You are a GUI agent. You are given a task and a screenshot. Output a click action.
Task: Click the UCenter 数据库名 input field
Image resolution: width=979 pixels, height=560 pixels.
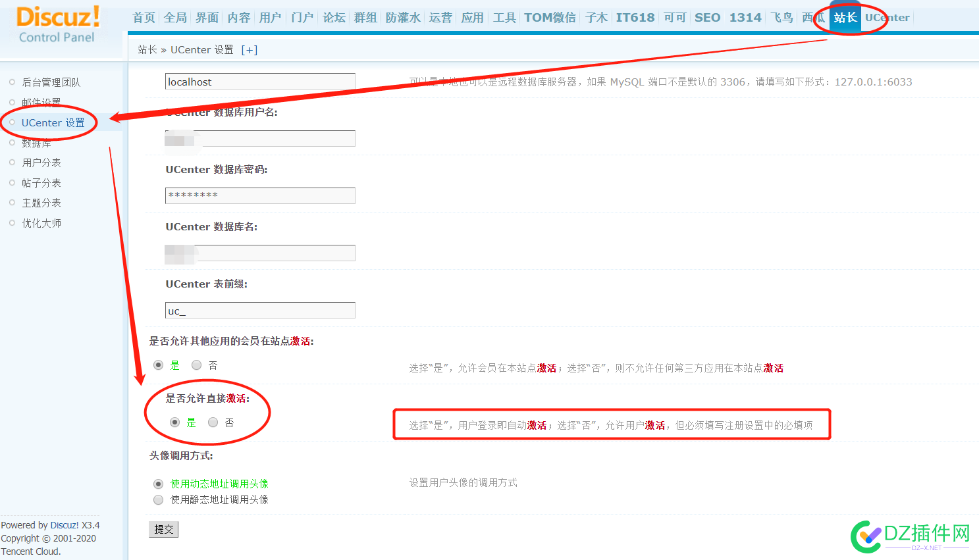(x=260, y=253)
